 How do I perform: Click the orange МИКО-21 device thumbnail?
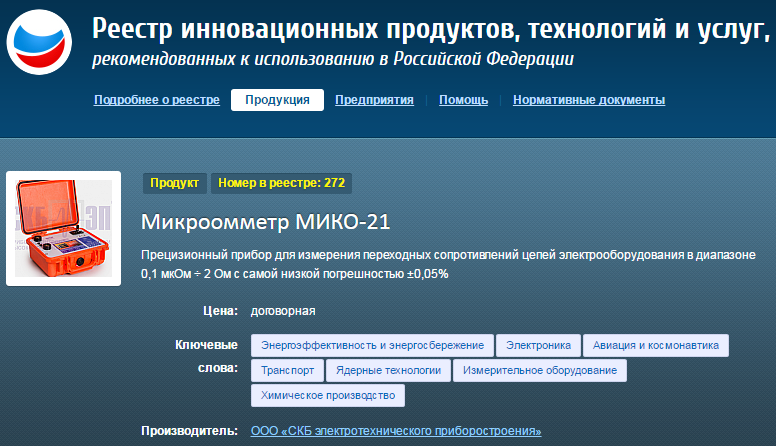pyautogui.click(x=63, y=229)
